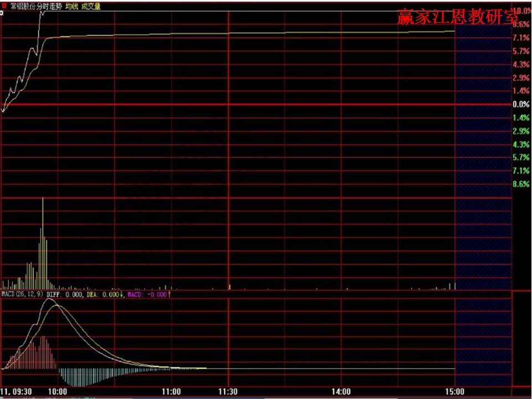This screenshot has width=532, height=399.
Task: Click the red up arrow after the MACD value
Action: click(x=169, y=294)
